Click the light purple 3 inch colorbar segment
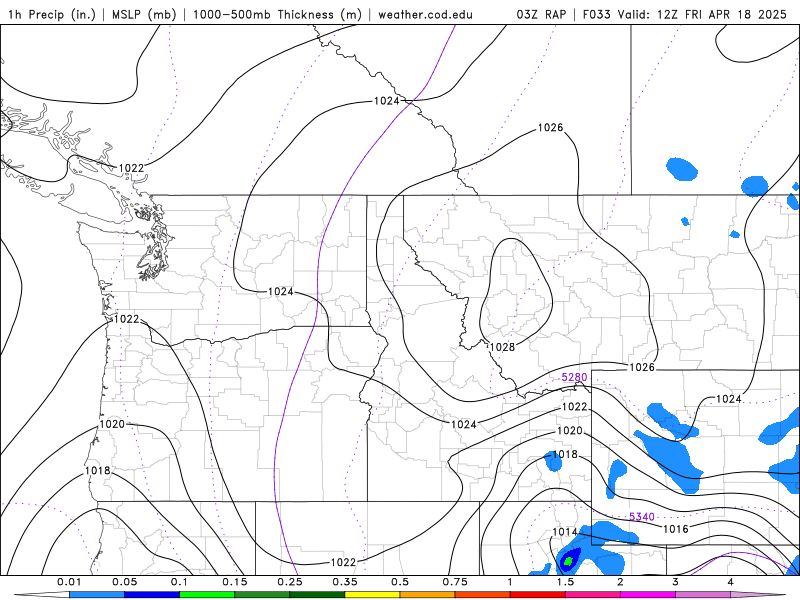The height and width of the screenshot is (600, 800). (x=703, y=594)
